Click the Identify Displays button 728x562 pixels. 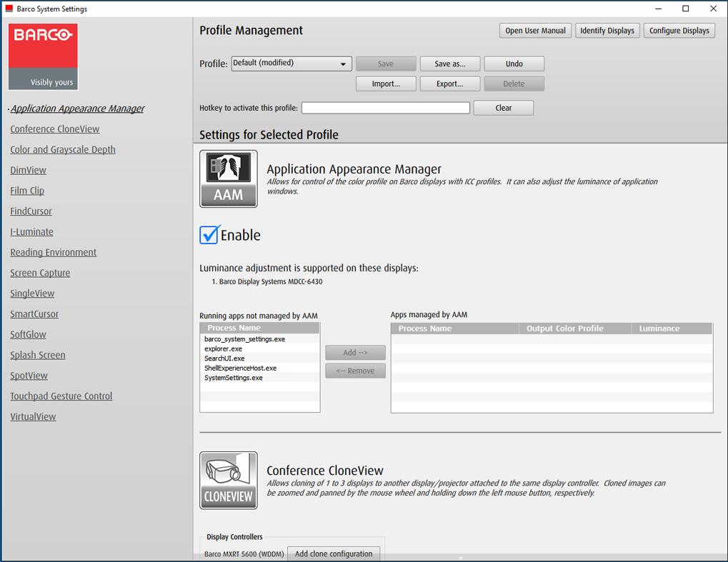(x=607, y=31)
